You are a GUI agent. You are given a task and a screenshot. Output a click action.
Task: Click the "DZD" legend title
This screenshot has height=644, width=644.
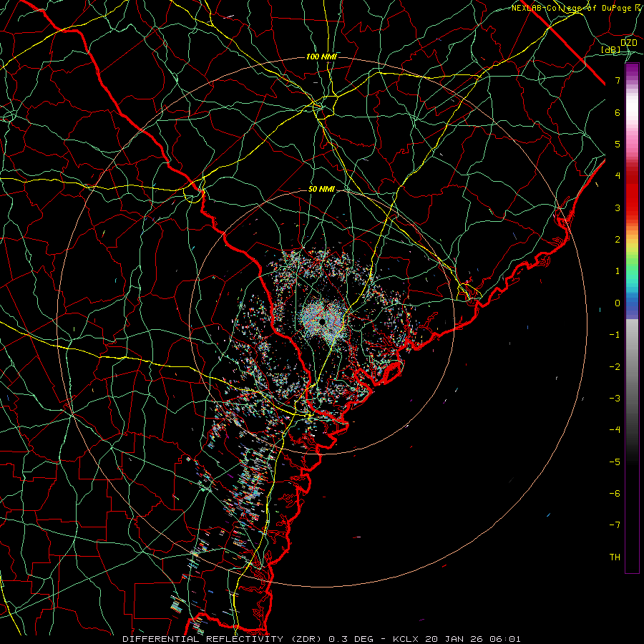point(629,43)
